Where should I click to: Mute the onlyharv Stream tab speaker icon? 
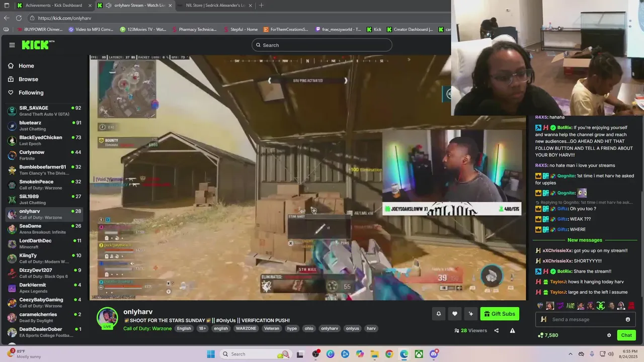108,5
